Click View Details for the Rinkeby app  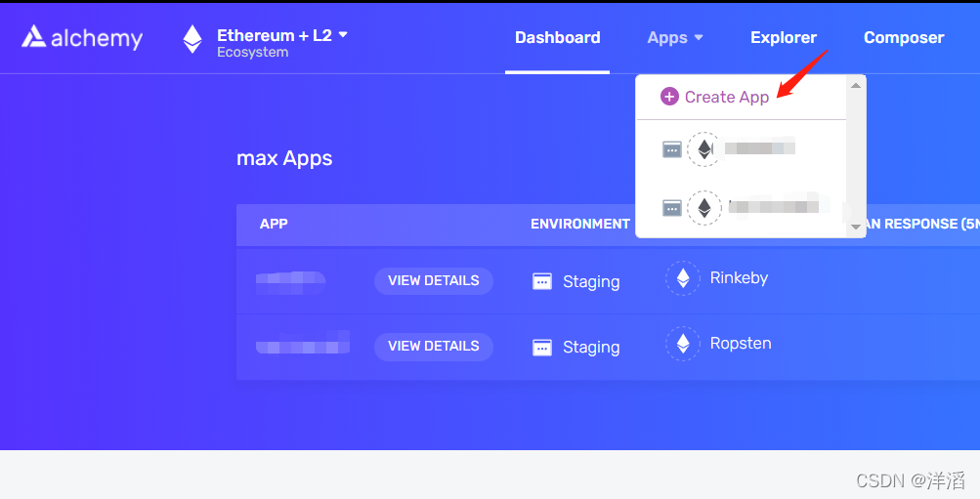(x=434, y=281)
